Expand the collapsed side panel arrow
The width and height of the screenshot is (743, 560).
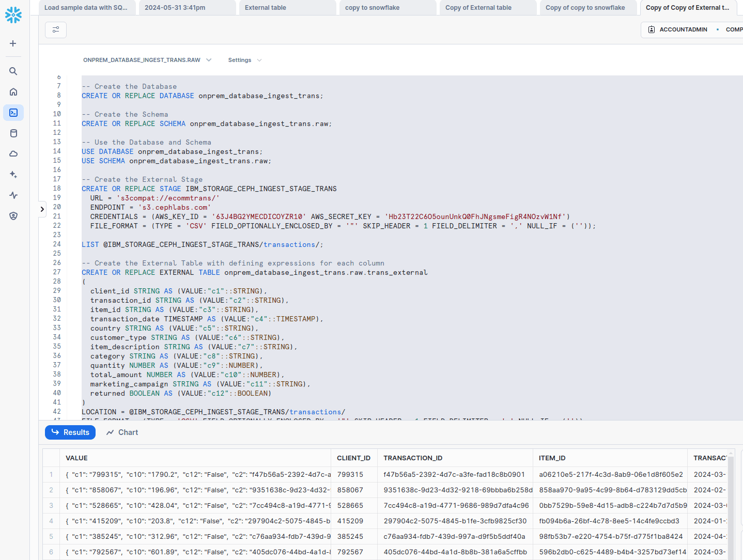point(42,209)
